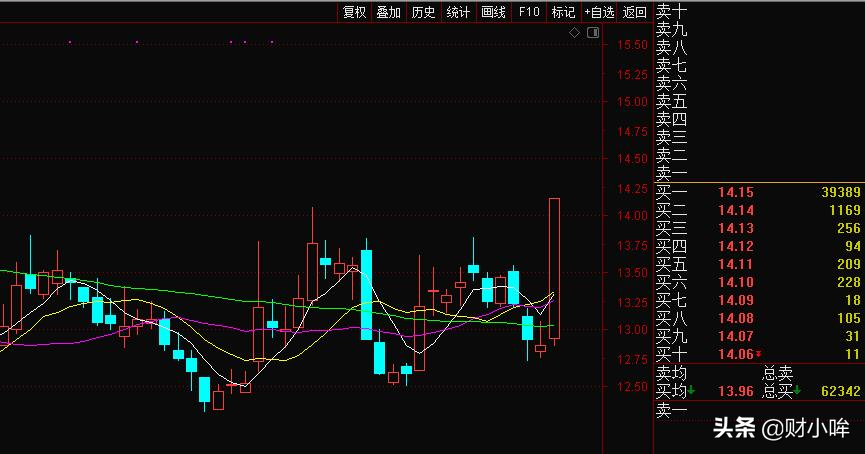
Task: Click the 买八 bid price 14.08
Action: [736, 318]
